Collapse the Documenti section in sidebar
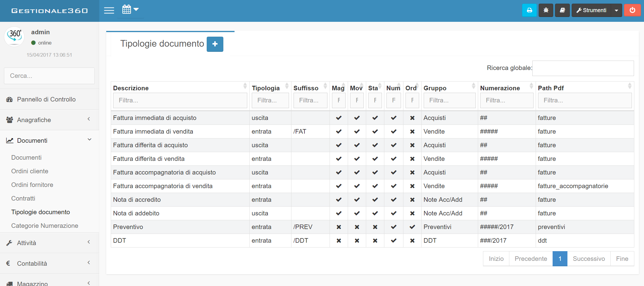The height and width of the screenshot is (286, 644). tap(89, 140)
